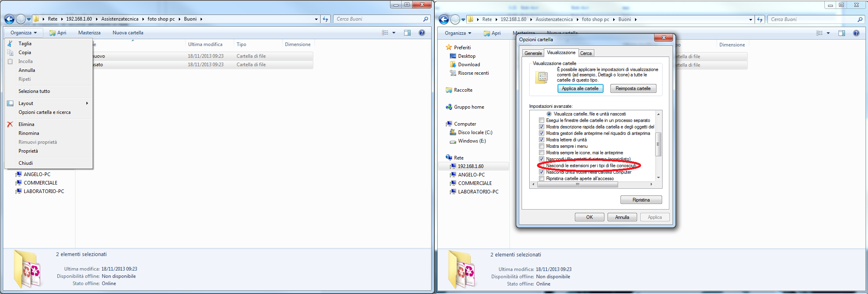
Task: Click the horizontal scrollbar under the advanced settings list
Action: (x=577, y=184)
